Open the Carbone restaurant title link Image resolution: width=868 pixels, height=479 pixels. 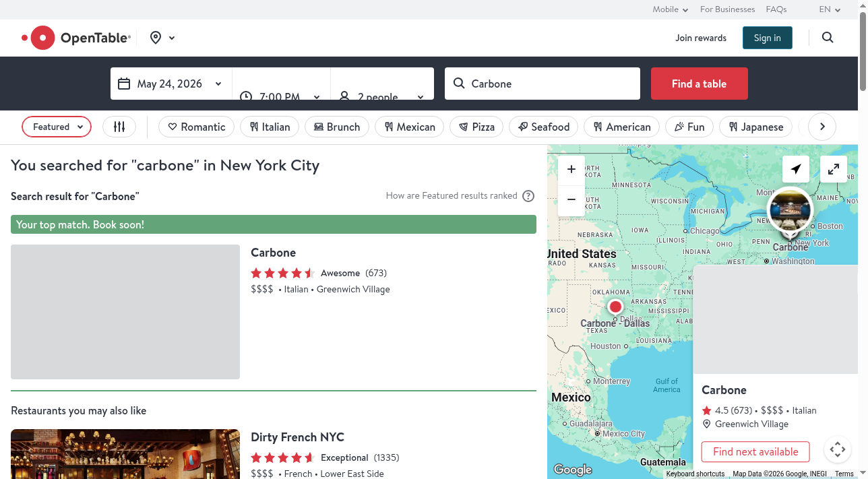pyautogui.click(x=273, y=253)
